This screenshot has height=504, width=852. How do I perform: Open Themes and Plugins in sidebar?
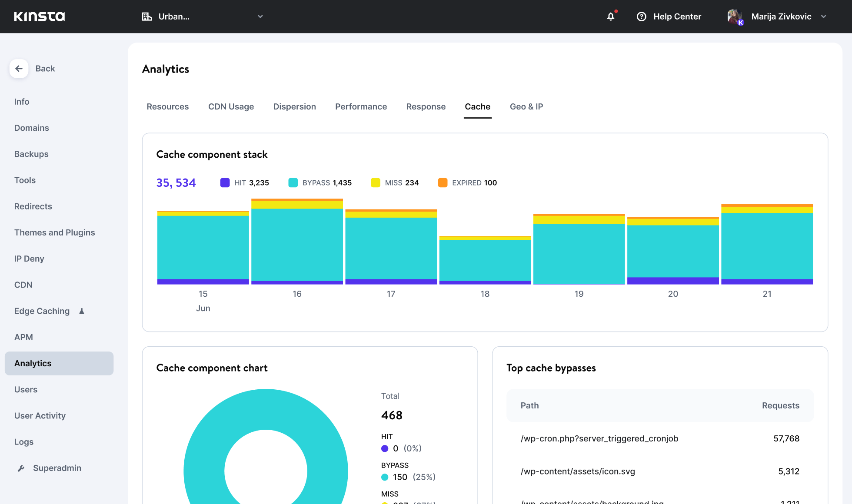click(54, 232)
